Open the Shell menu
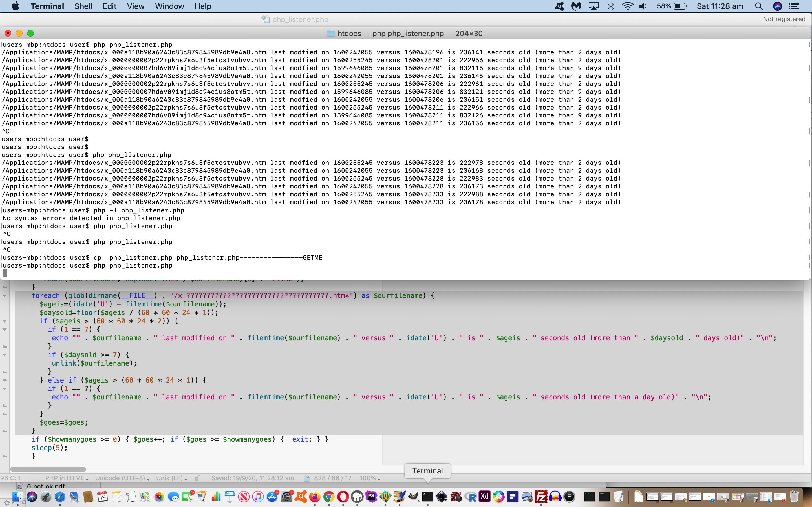 click(x=83, y=6)
